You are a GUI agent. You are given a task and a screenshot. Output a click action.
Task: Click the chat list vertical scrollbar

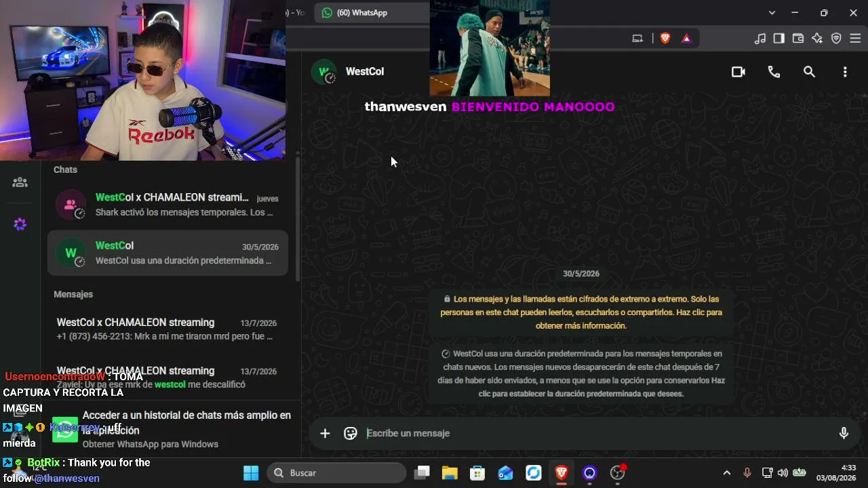296,220
